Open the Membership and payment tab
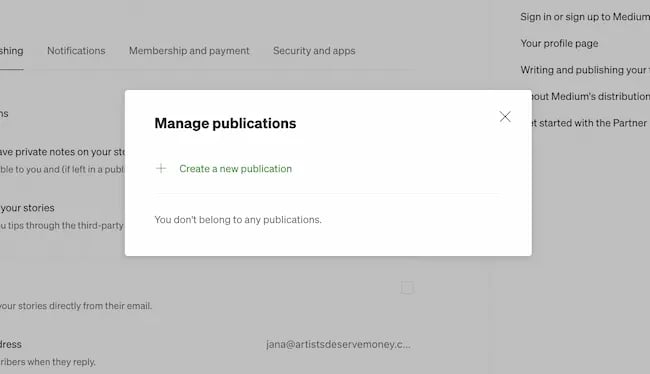The height and width of the screenshot is (374, 650). tap(189, 51)
